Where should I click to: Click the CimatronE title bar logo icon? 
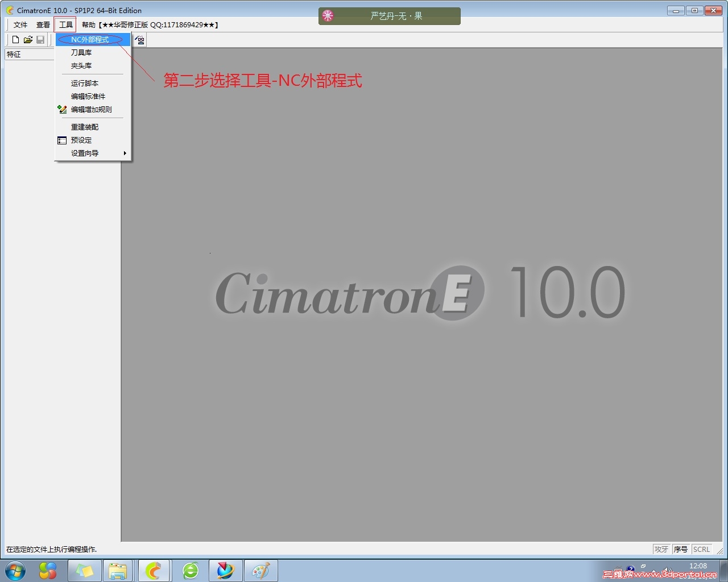(x=10, y=10)
